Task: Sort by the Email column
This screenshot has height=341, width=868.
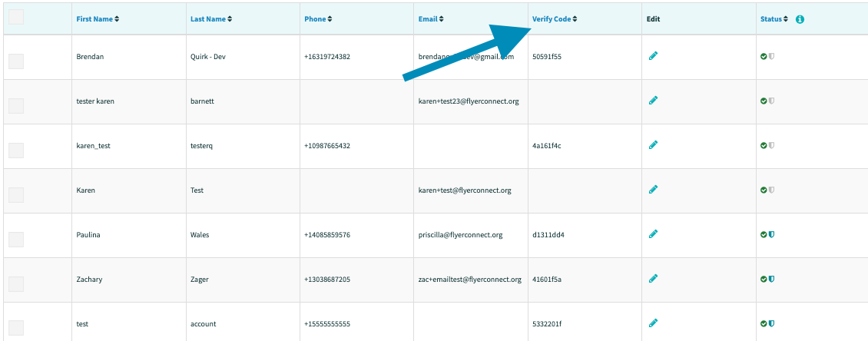Action: pos(431,19)
